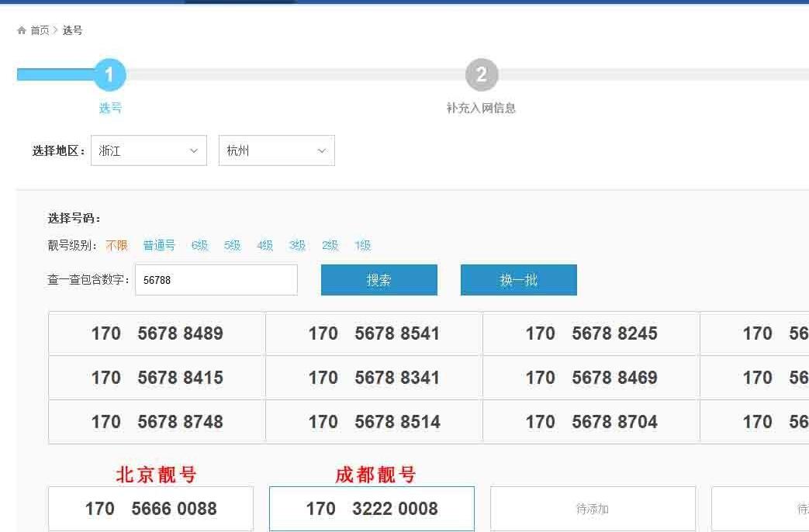Viewport: 809px width, 532px height.
Task: Click step 1 选号 circle indicator
Action: [109, 74]
